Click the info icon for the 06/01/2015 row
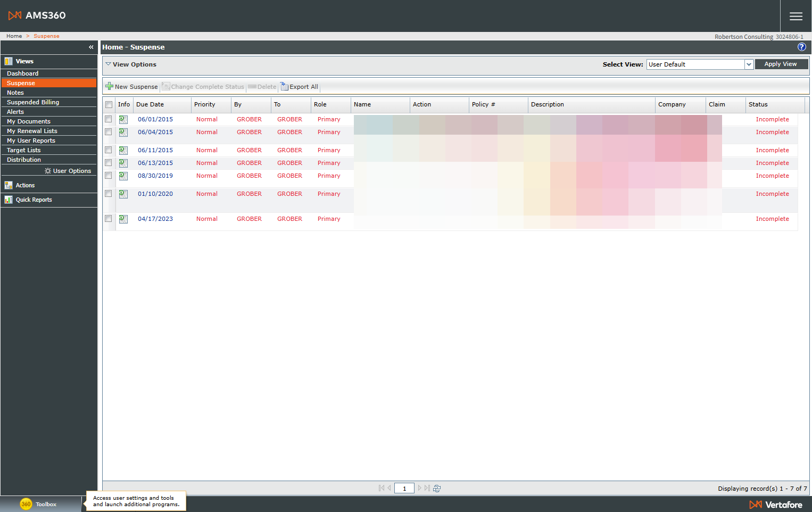This screenshot has width=812, height=512. [123, 120]
